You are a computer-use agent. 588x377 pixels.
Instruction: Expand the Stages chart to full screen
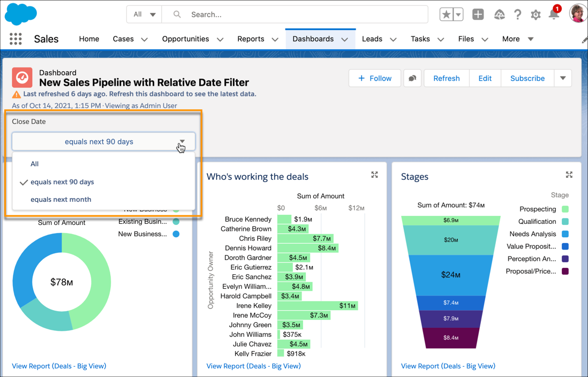[x=569, y=175]
